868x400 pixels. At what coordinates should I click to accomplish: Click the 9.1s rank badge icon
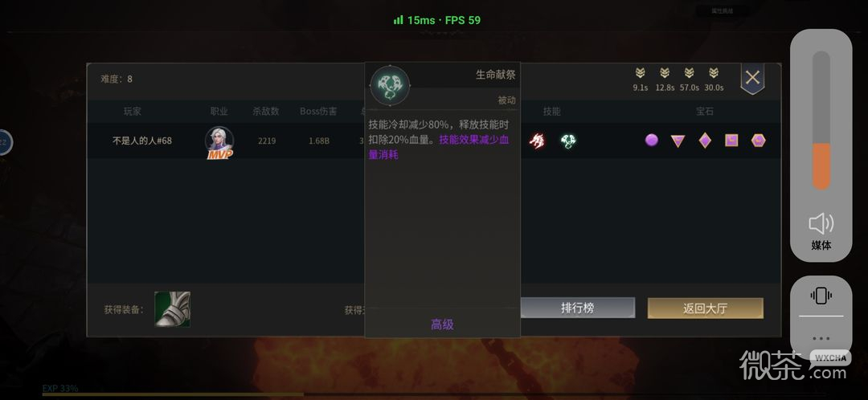(x=640, y=73)
